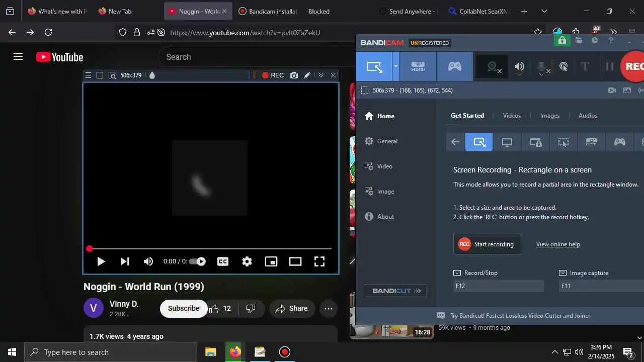Open YouTube player settings gear
Image resolution: width=644 pixels, height=362 pixels.
pyautogui.click(x=247, y=261)
